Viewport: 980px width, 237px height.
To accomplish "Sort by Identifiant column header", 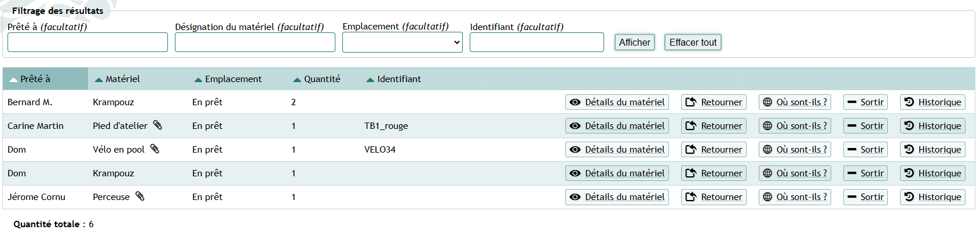I will pos(398,79).
